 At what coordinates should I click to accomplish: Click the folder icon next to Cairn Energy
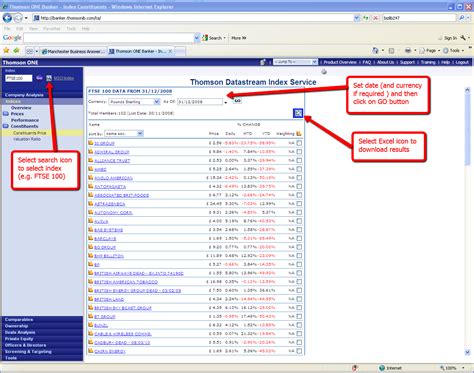coord(91,351)
